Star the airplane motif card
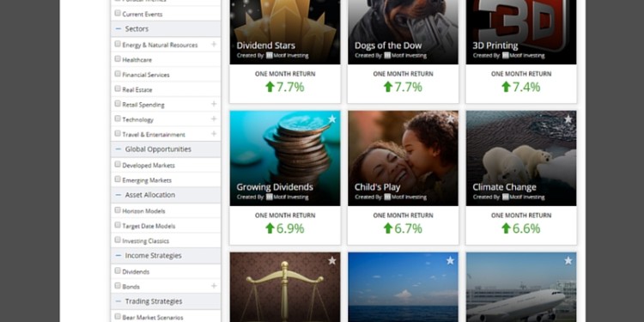 coord(568,260)
